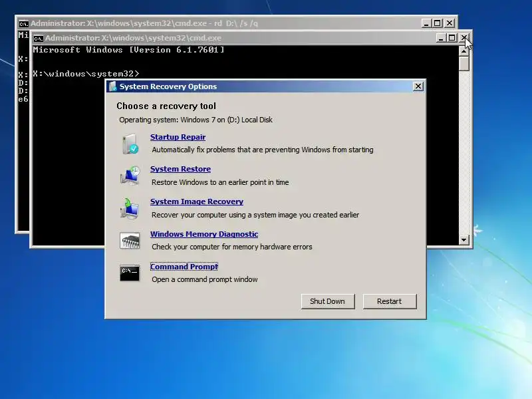Click System Recovery Options title bar icon
532x399 pixels.
[112, 86]
